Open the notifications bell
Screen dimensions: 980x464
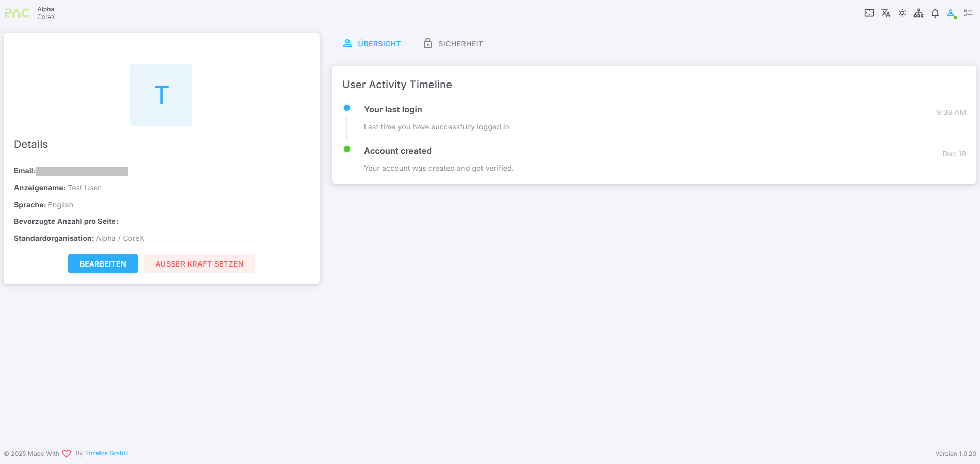pyautogui.click(x=935, y=13)
